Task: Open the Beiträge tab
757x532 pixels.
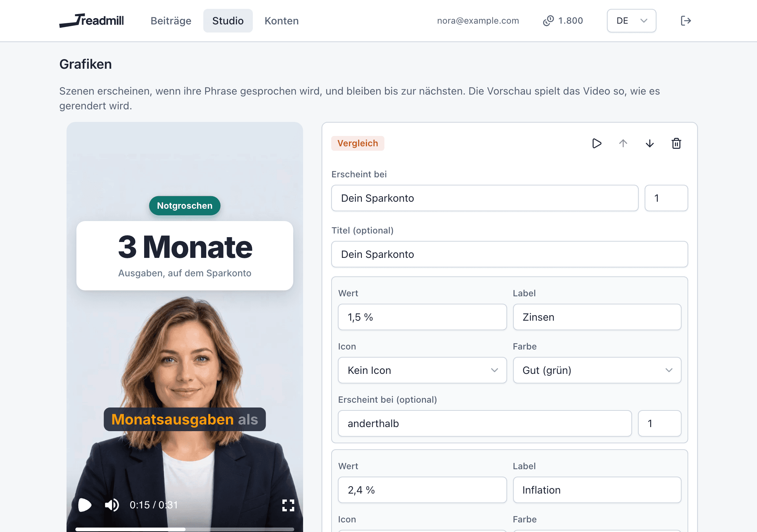Action: click(x=171, y=21)
